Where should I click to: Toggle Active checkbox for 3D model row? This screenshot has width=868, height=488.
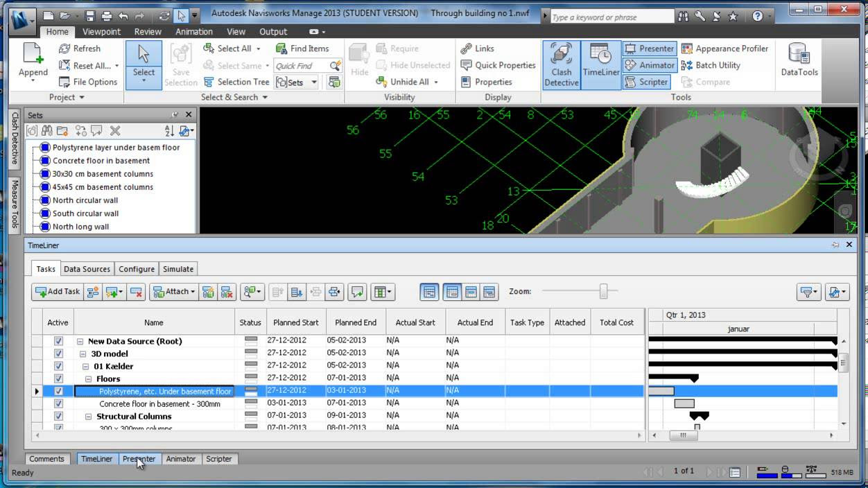point(58,354)
